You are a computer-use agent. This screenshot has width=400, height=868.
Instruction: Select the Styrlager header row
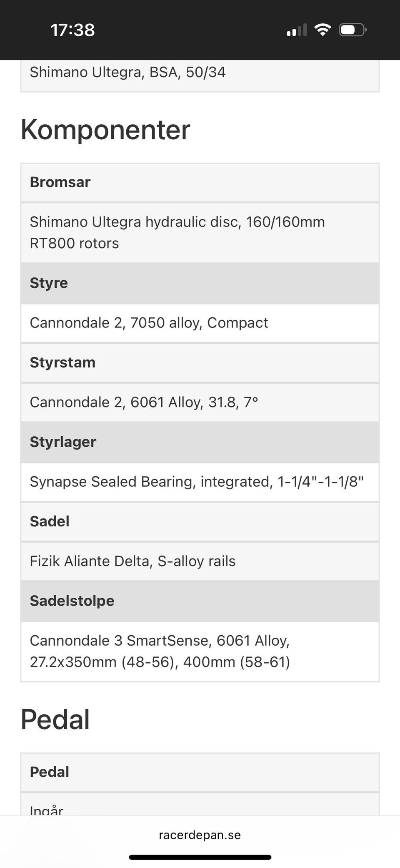point(200,442)
